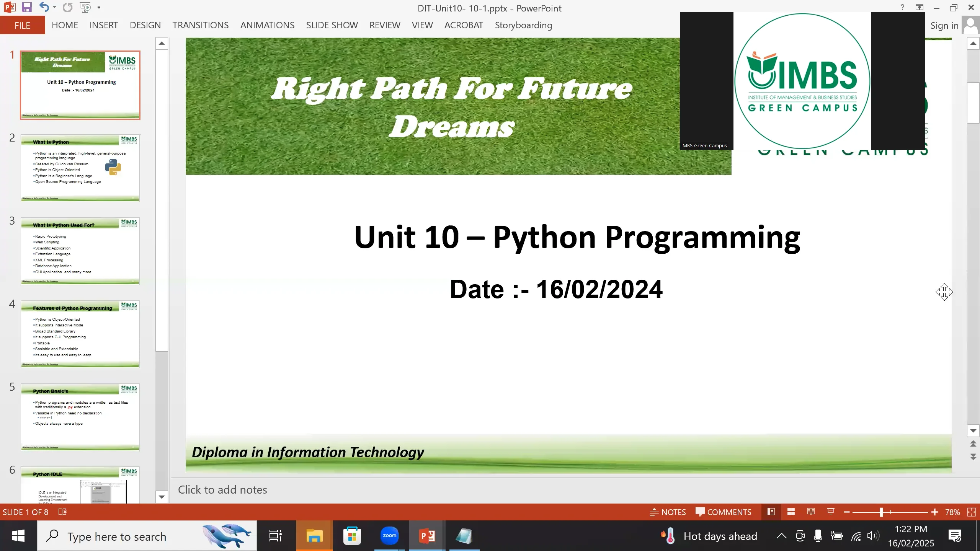Undo the last action
980x551 pixels.
pyautogui.click(x=44, y=7)
